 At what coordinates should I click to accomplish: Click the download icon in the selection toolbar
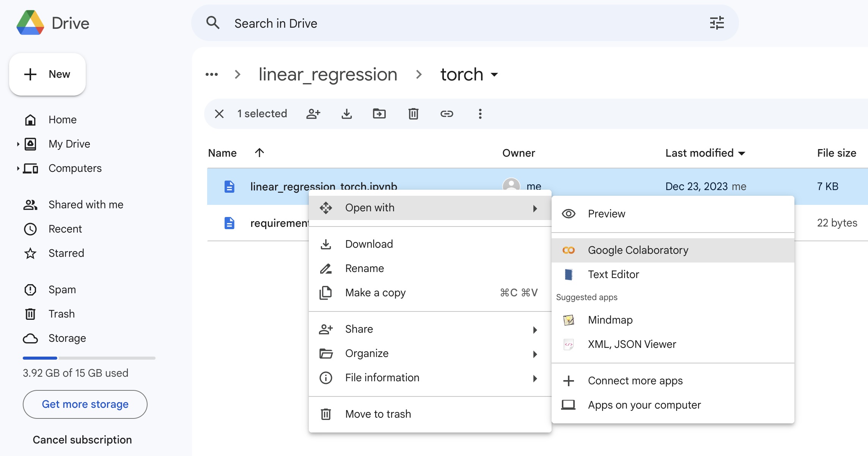[x=346, y=114]
